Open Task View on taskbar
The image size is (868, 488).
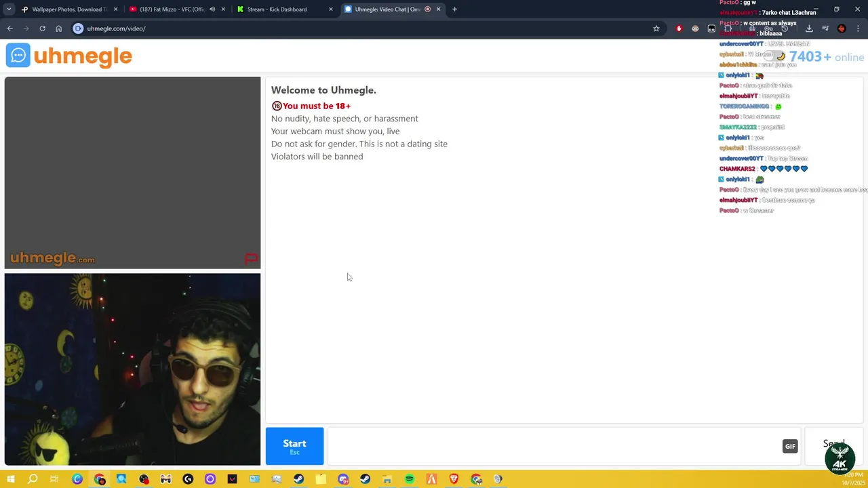[x=54, y=479]
